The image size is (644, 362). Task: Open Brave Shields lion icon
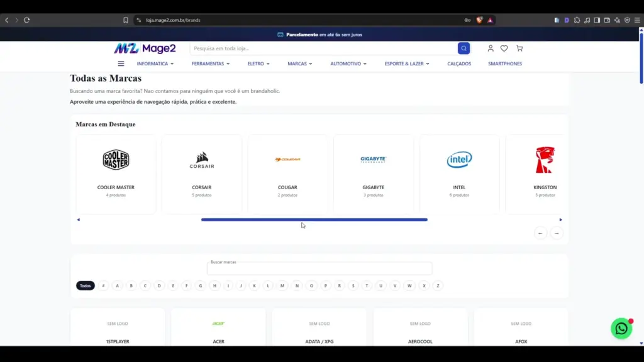pos(479,20)
